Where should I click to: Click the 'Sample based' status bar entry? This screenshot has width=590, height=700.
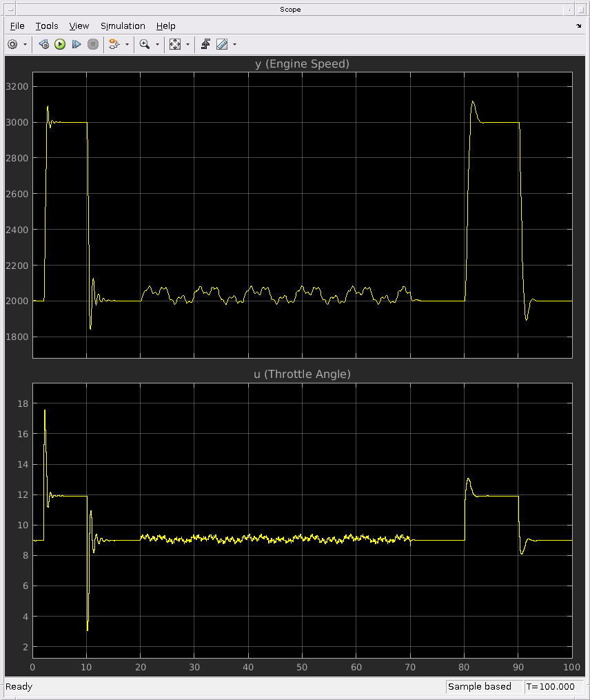[x=480, y=687]
